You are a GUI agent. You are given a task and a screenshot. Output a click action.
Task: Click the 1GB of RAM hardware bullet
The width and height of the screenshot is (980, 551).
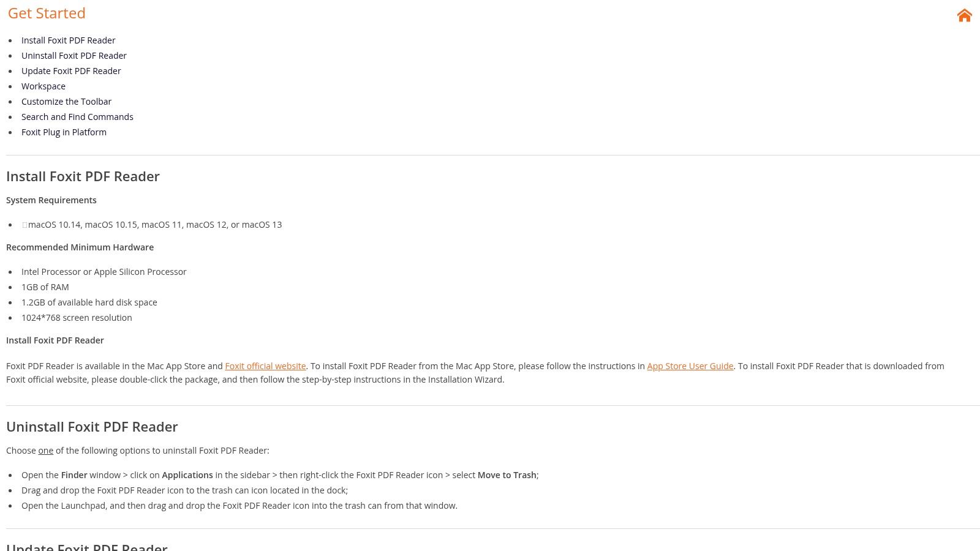point(45,287)
